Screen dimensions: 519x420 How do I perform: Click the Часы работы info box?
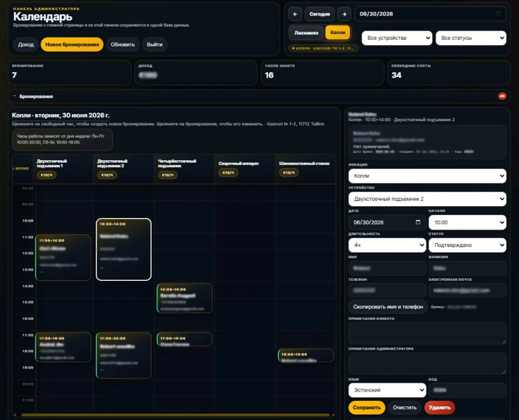pyautogui.click(x=62, y=139)
